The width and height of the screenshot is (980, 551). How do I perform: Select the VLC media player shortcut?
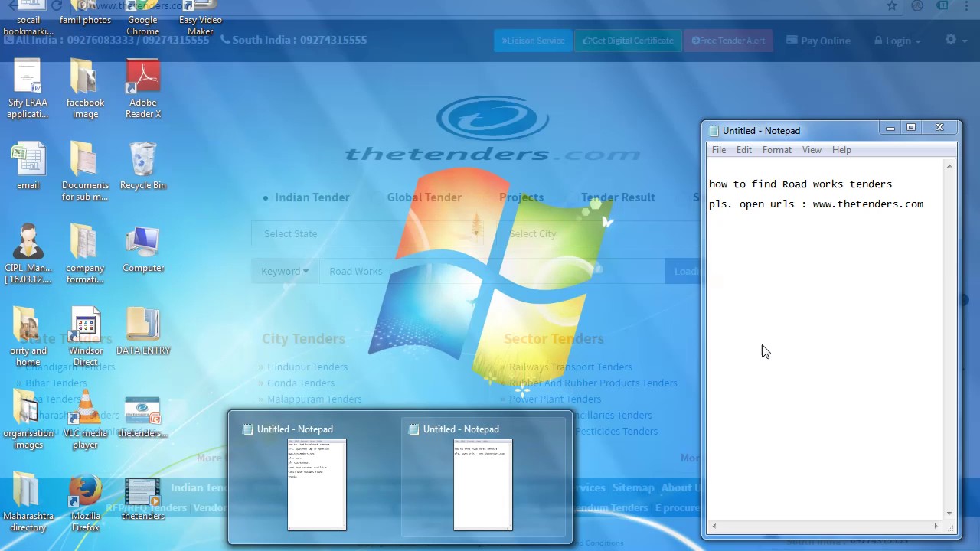[85, 419]
